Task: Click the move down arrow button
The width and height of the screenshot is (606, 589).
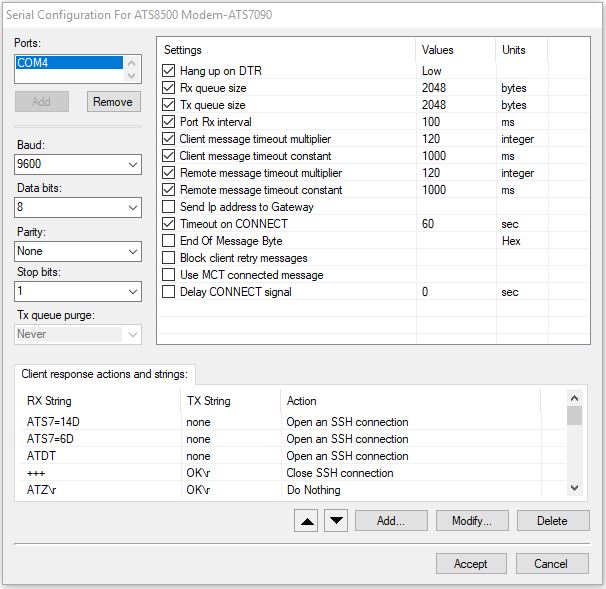Action: point(337,520)
